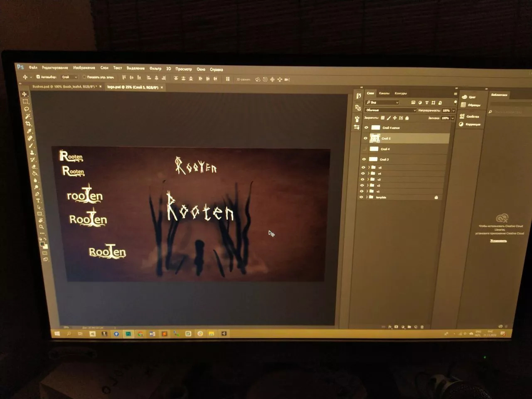Open the Вид layer filter kind dropdown
The image size is (532, 399).
(382, 103)
